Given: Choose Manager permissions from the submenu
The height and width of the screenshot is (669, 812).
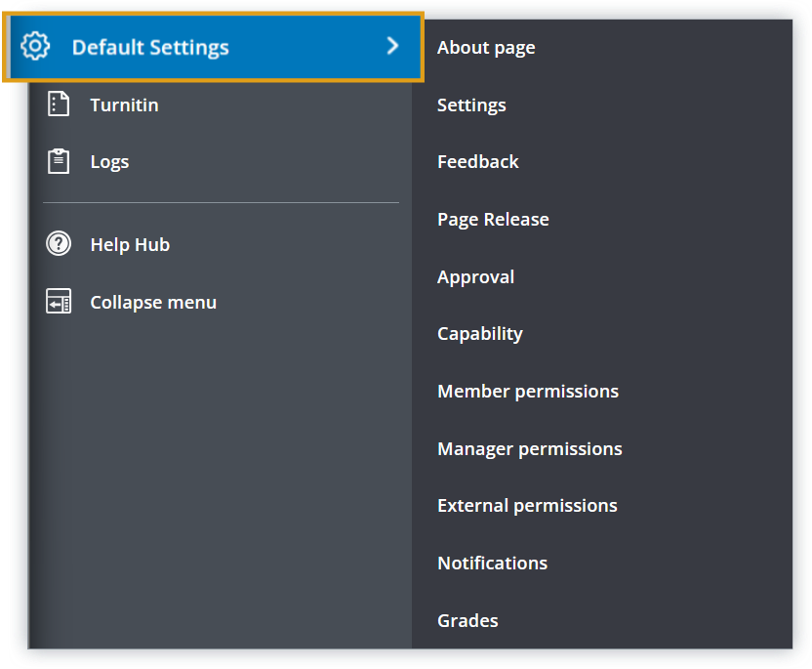Looking at the screenshot, I should [530, 449].
